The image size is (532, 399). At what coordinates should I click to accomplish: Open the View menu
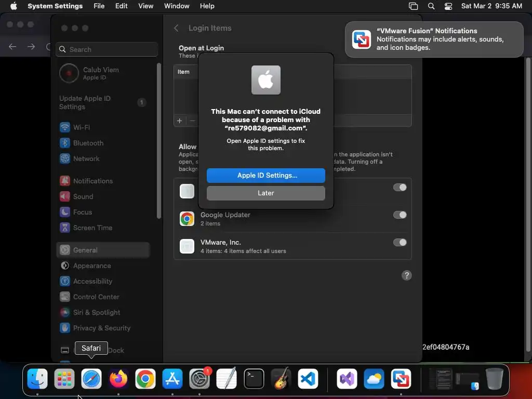click(x=145, y=6)
